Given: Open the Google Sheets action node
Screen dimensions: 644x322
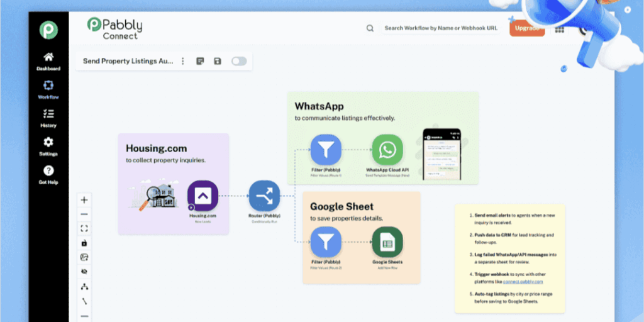Looking at the screenshot, I should [x=387, y=242].
